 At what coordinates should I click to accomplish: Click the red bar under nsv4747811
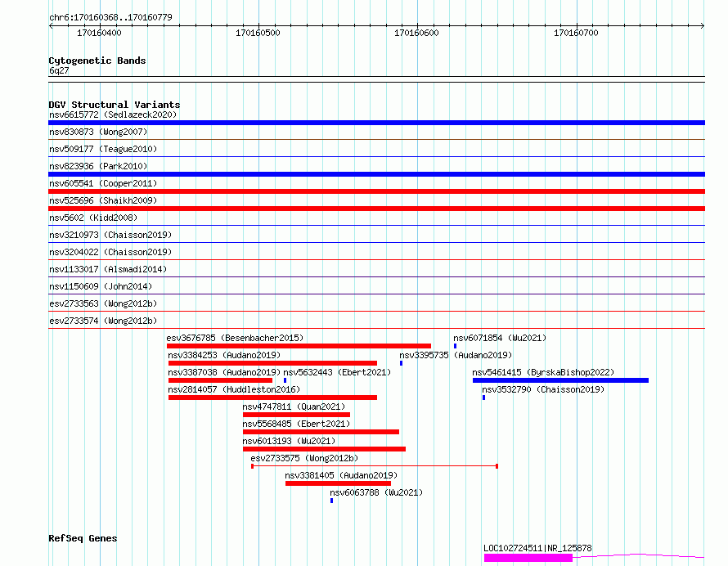click(x=296, y=415)
